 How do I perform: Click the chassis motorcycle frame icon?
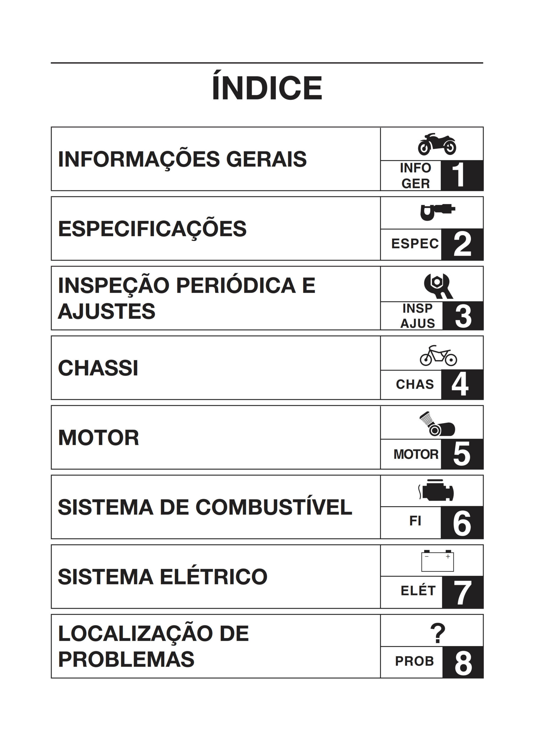(x=438, y=356)
